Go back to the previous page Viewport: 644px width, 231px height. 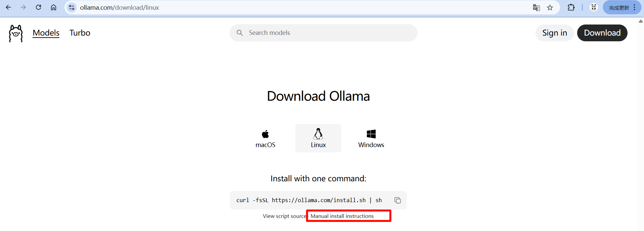(x=8, y=7)
